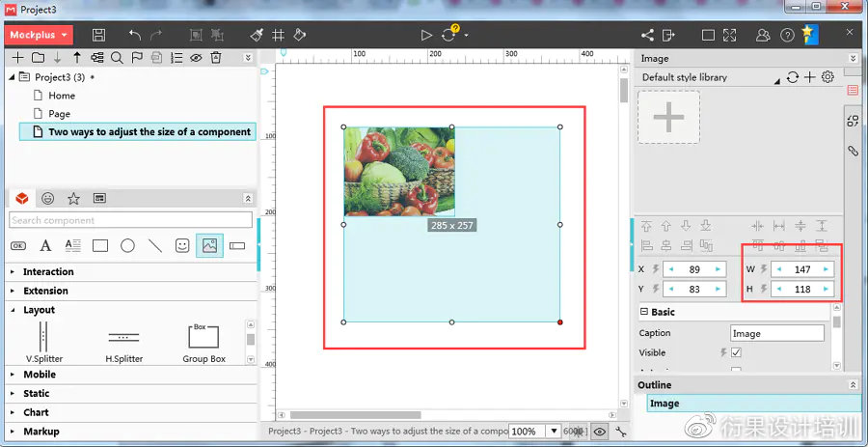Screen dimensions: 868x447
Task: Select the Button (OK) component
Action: point(18,245)
